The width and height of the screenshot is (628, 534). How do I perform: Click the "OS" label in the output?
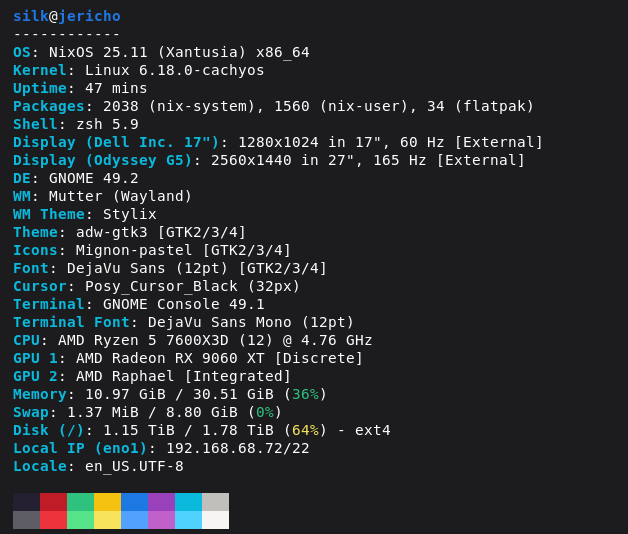(x=22, y=52)
